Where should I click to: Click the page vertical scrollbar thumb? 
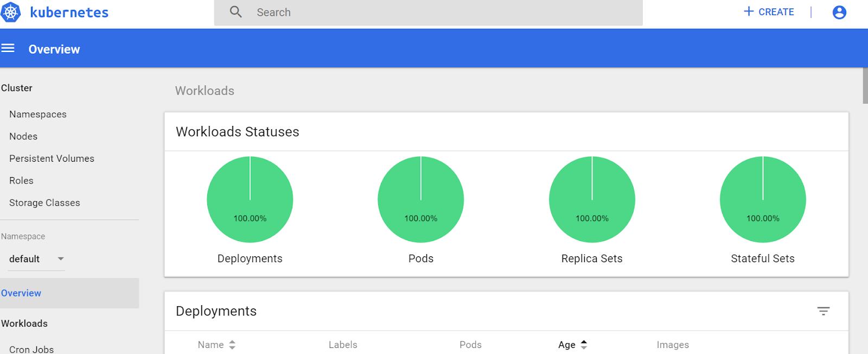tap(865, 86)
